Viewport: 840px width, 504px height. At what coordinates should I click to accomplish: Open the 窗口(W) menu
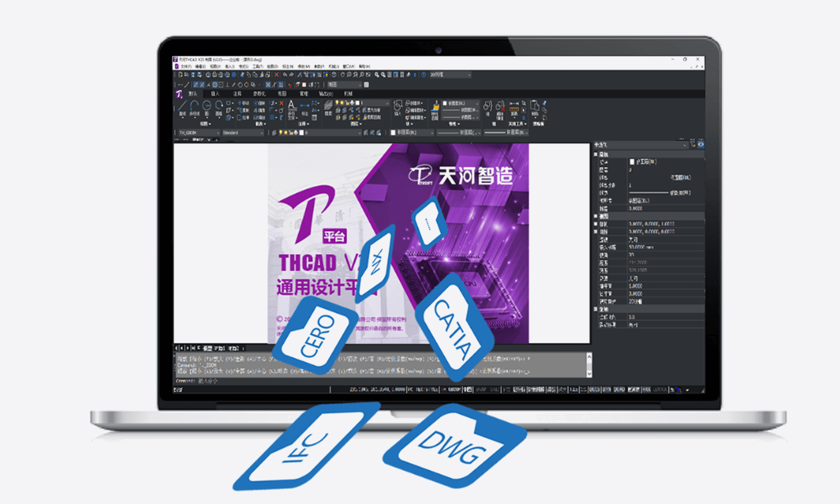tap(349, 66)
